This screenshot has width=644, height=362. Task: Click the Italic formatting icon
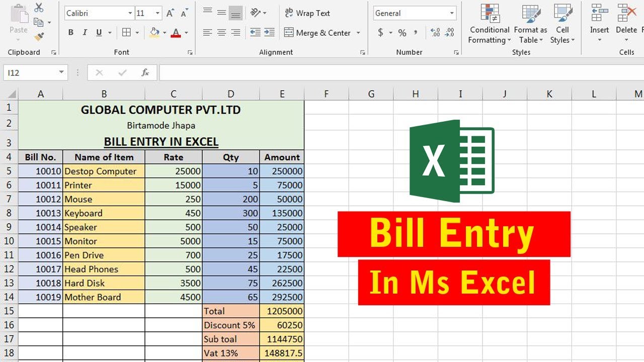(85, 32)
